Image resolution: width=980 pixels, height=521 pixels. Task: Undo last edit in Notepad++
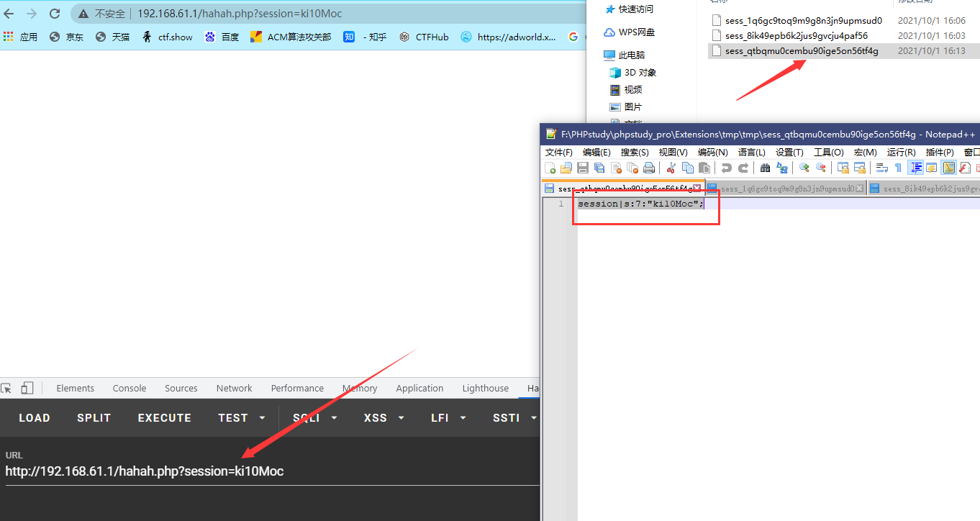coord(726,168)
